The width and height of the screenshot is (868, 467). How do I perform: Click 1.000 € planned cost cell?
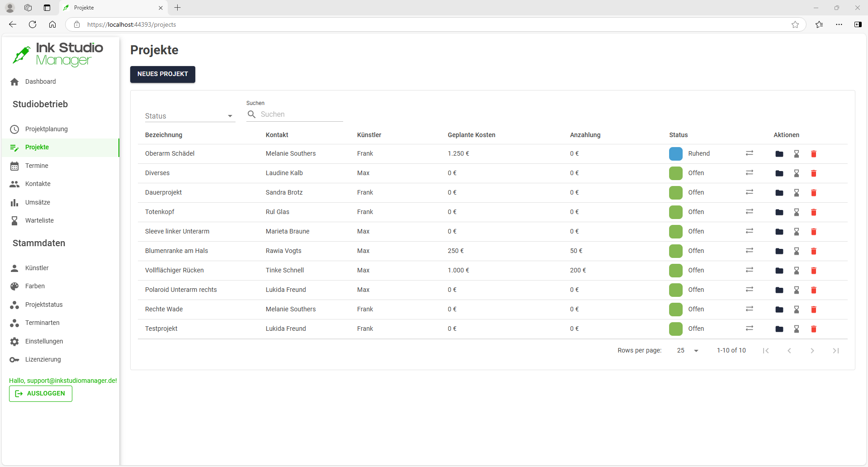coord(458,270)
